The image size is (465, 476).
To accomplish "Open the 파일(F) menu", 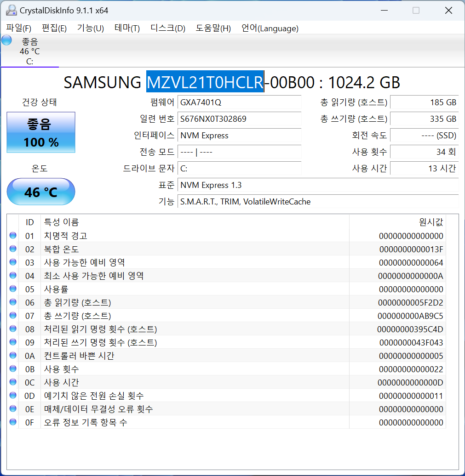I will click(x=18, y=28).
